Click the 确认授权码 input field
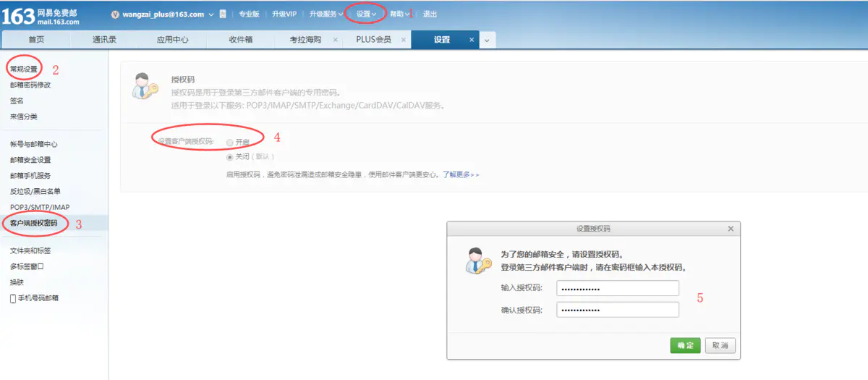The image size is (868, 380). tap(618, 310)
